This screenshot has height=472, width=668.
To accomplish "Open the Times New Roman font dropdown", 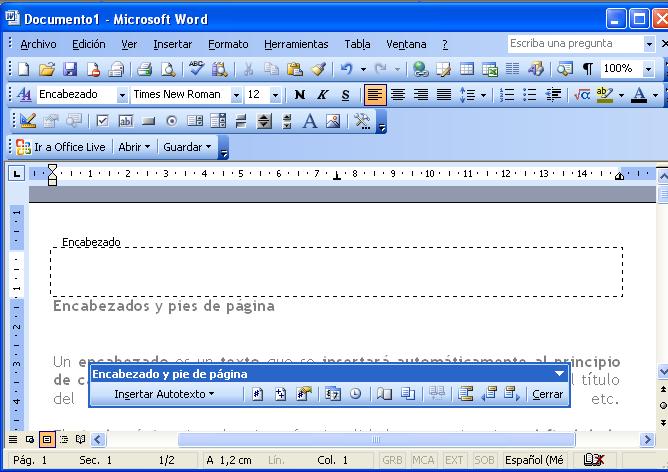I will click(x=236, y=95).
